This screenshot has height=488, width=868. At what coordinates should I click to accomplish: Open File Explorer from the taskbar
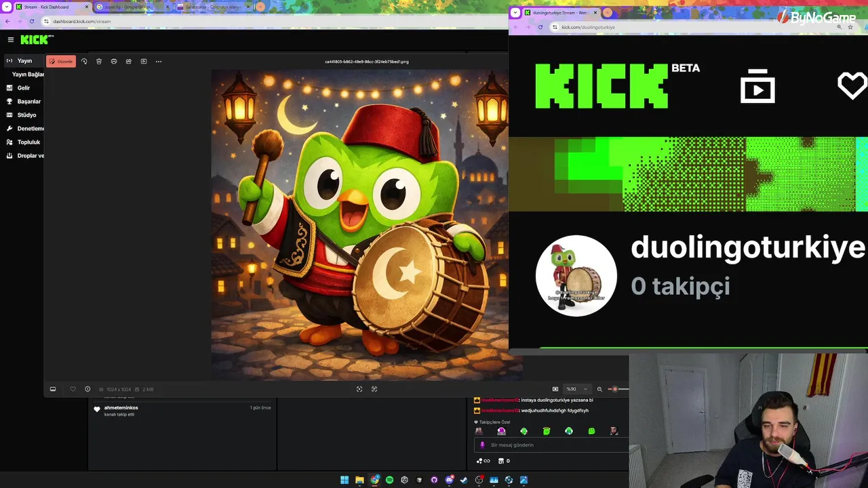(359, 480)
